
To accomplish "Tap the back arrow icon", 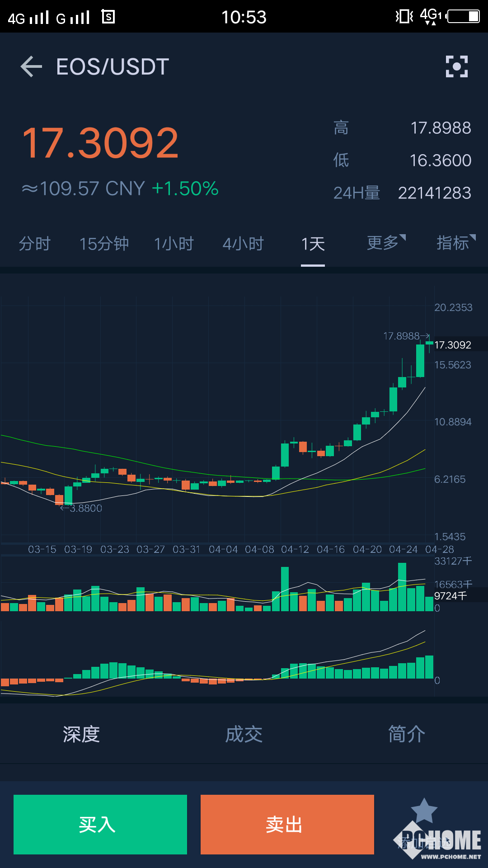I will 31,66.
